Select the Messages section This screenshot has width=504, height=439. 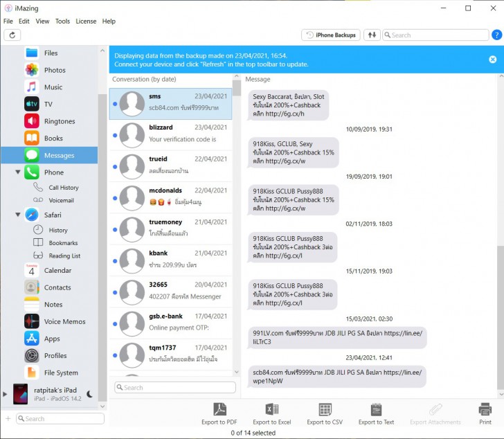point(50,155)
